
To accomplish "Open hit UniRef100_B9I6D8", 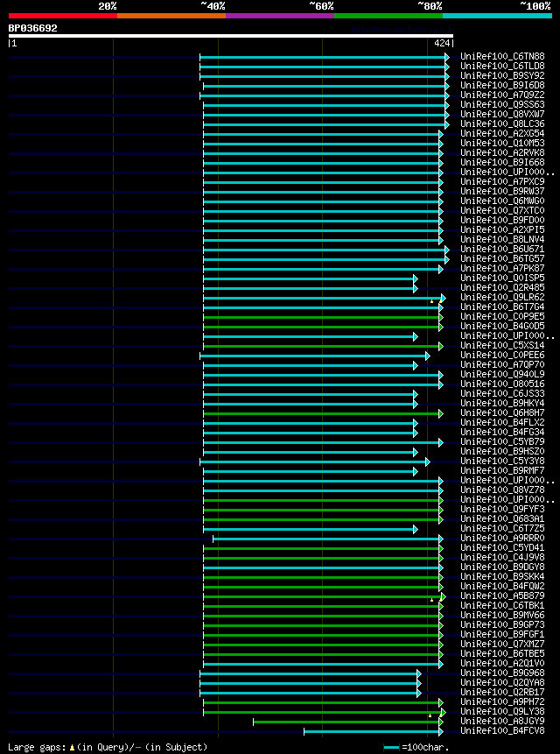I will click(502, 86).
